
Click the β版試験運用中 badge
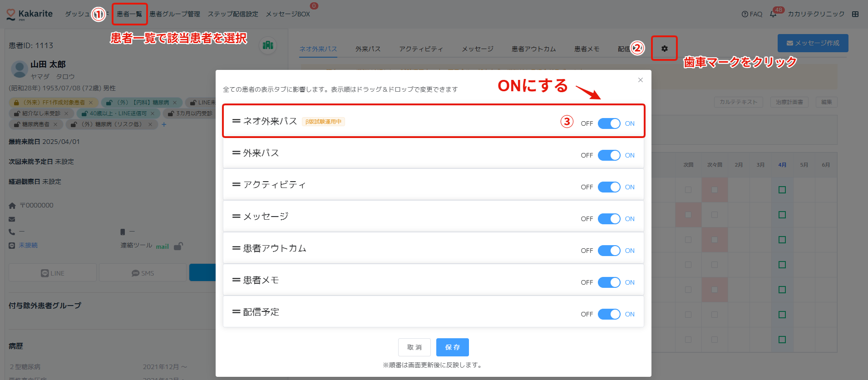[323, 122]
